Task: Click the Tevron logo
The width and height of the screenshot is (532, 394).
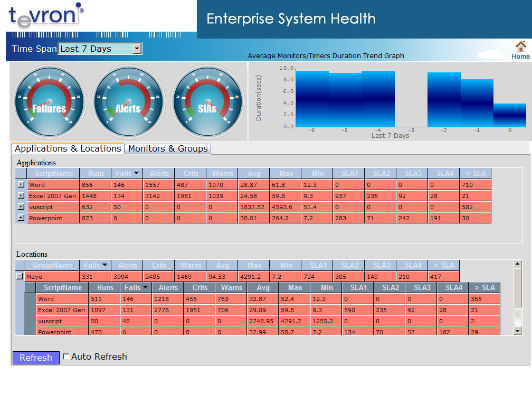Action: pos(46,16)
